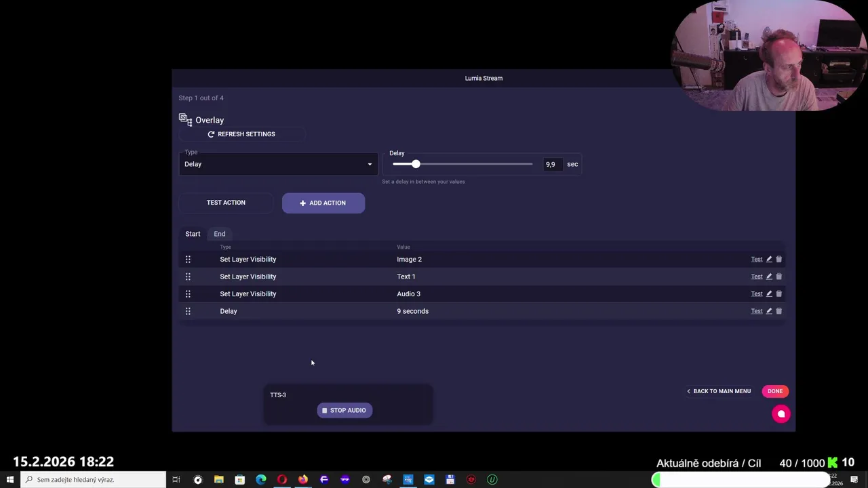Select the Image 2 value cell
The width and height of the screenshot is (868, 488).
click(409, 259)
